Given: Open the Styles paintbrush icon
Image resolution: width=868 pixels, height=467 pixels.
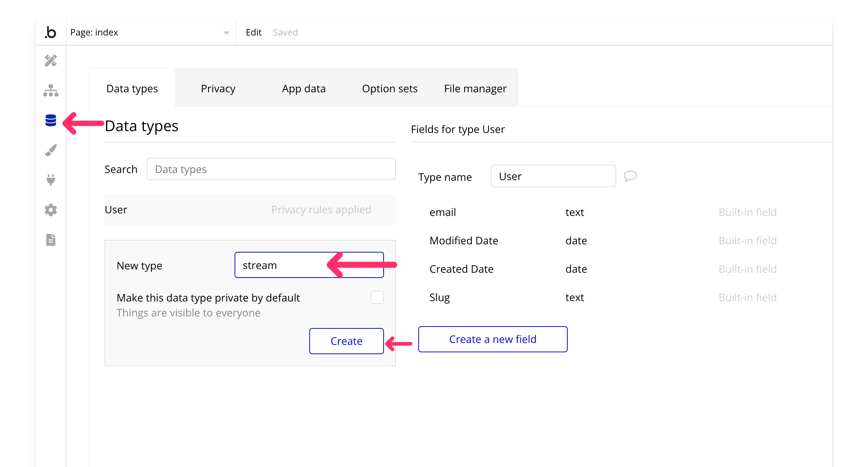Looking at the screenshot, I should coord(51,150).
